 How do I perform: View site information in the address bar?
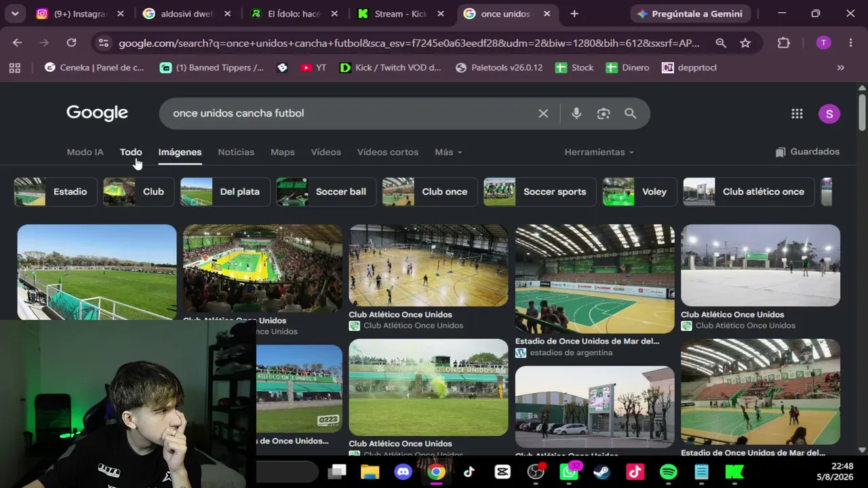coord(103,43)
